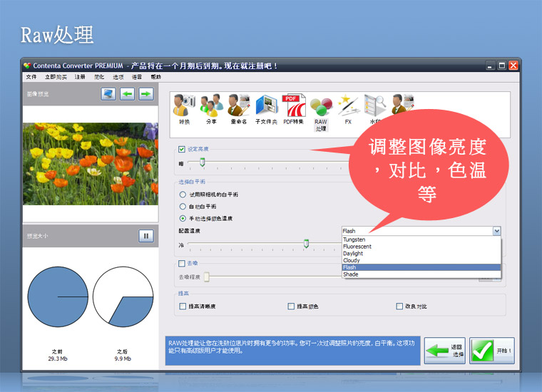Click the Contenta Converter title bar logo
Image resolution: width=542 pixels, height=392 pixels.
click(27, 66)
